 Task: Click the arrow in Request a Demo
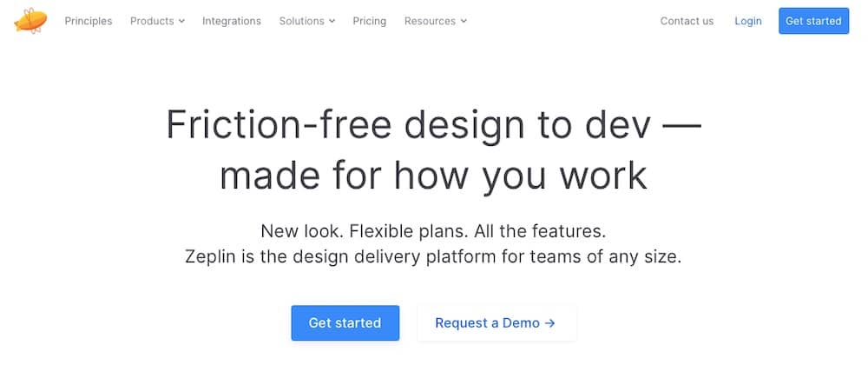(x=549, y=323)
